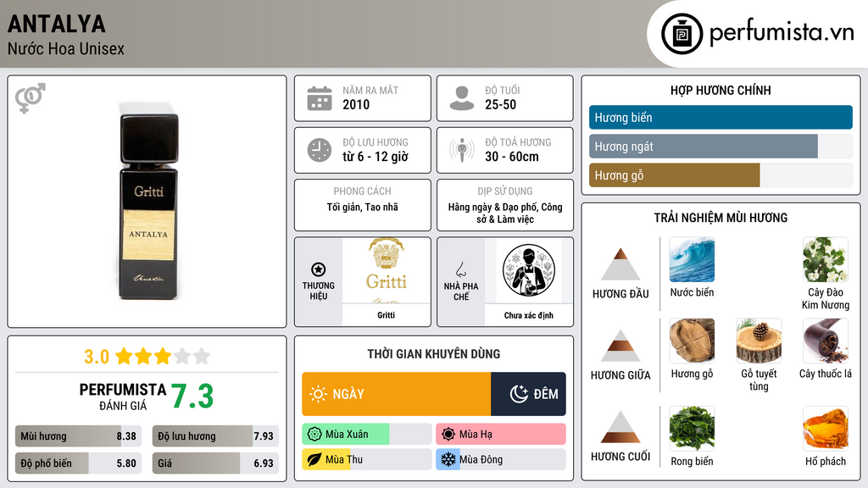Open the Gỗ tuyết tùng note image
The image size is (868, 488).
759,341
